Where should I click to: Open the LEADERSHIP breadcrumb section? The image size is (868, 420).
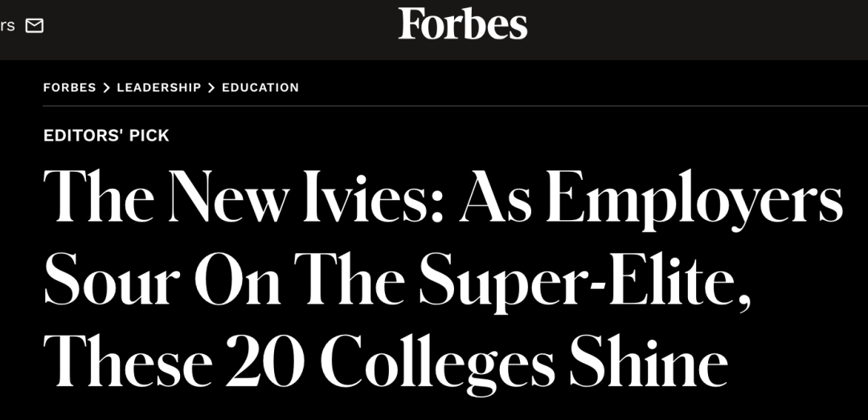click(159, 88)
